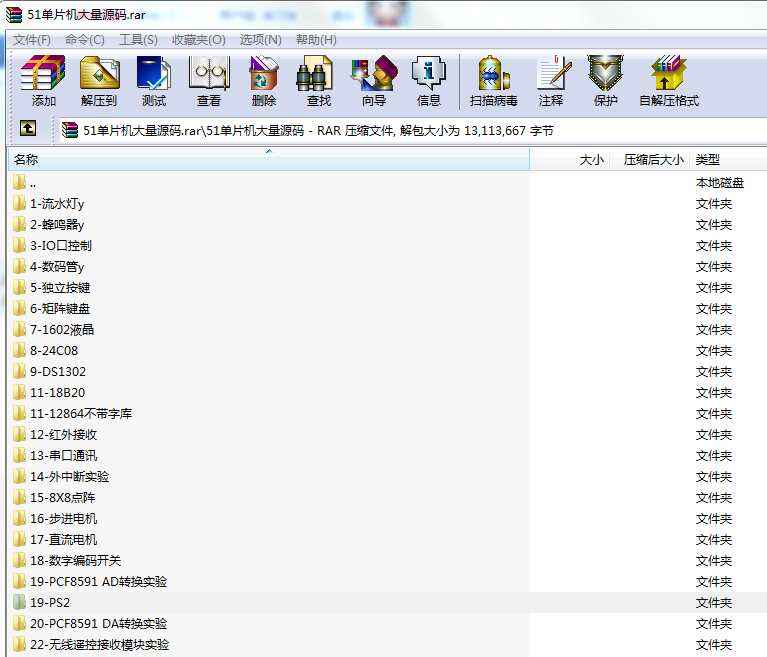This screenshot has width=767, height=657.
Task: Click folder icon of 16-步进电机
Action: point(19,518)
